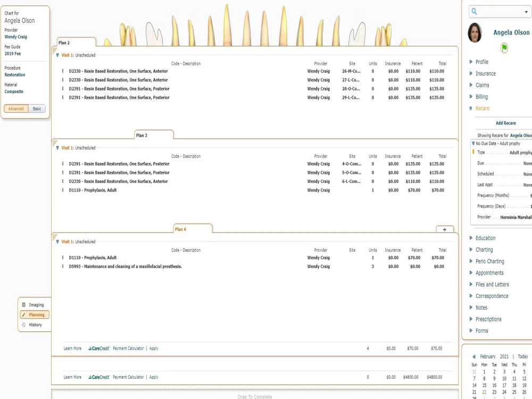Open the patient search dropdown arrow
Image resolution: width=532 pixels, height=399 pixels.
(526, 12)
